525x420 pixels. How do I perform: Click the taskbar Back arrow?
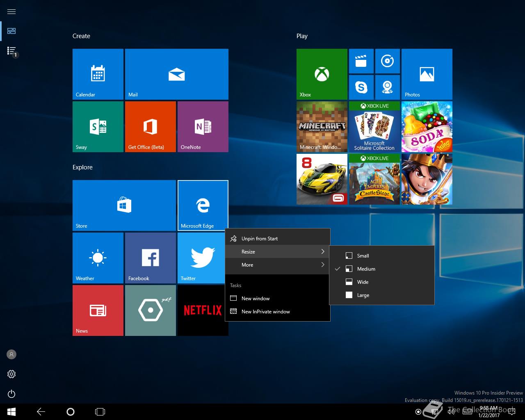coord(41,412)
